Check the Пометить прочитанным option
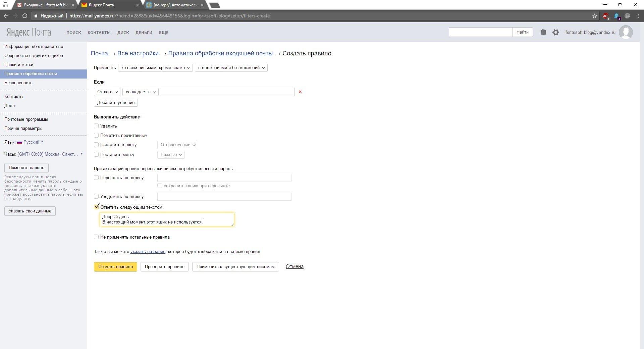Viewport: 644px width, 349px height. 96,135
